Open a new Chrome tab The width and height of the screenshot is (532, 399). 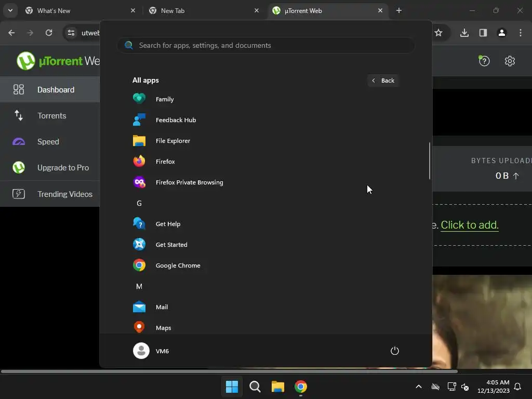[399, 10]
